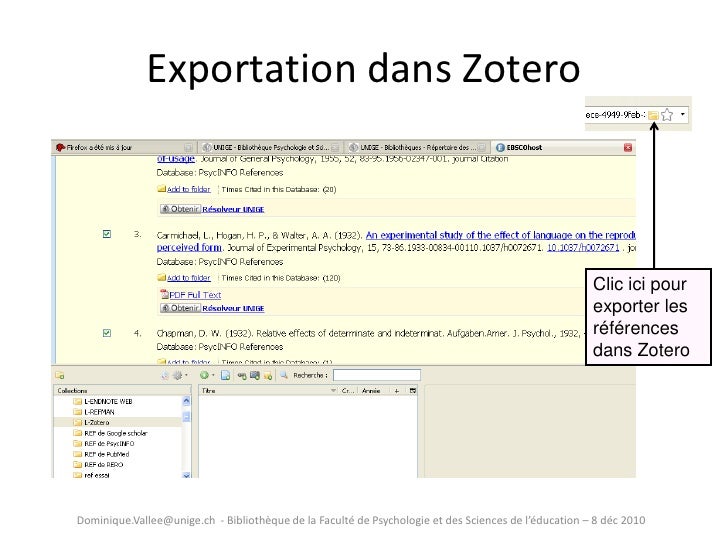728x546 pixels.
Task: Click the EBSCOhost tab favicon
Action: pos(500,147)
